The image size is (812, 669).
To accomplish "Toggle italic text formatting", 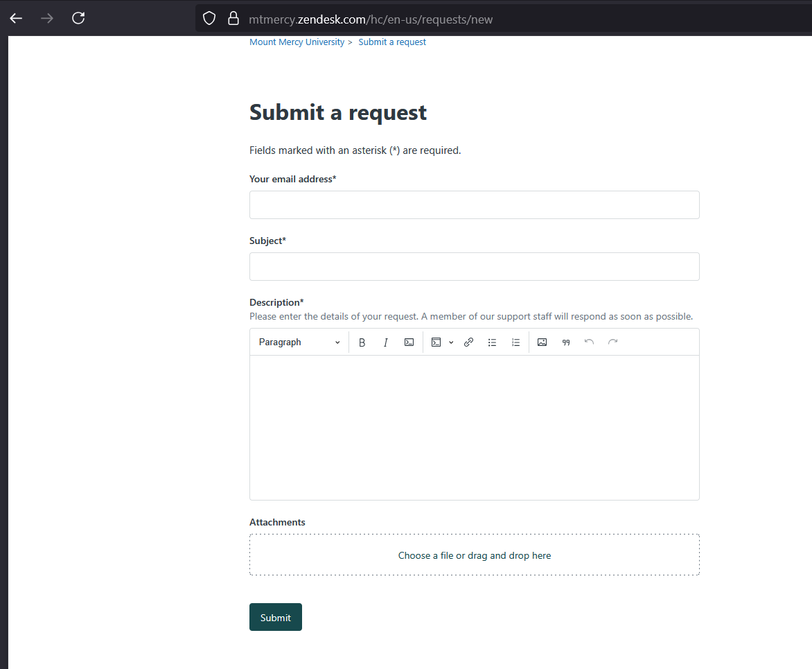I will coord(386,342).
